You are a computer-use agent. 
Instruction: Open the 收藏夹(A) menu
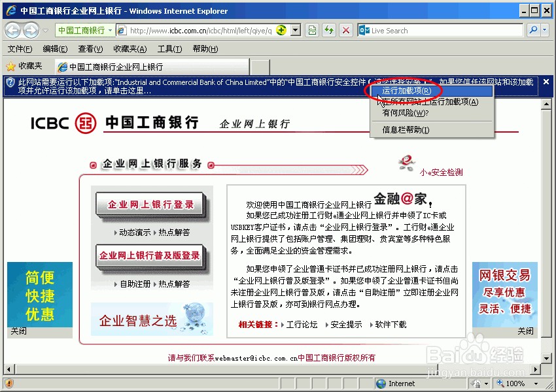pos(130,49)
